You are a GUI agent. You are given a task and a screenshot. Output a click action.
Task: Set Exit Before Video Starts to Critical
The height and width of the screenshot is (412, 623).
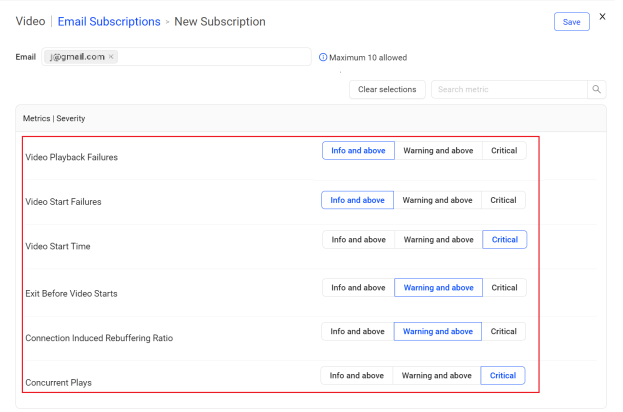(504, 288)
